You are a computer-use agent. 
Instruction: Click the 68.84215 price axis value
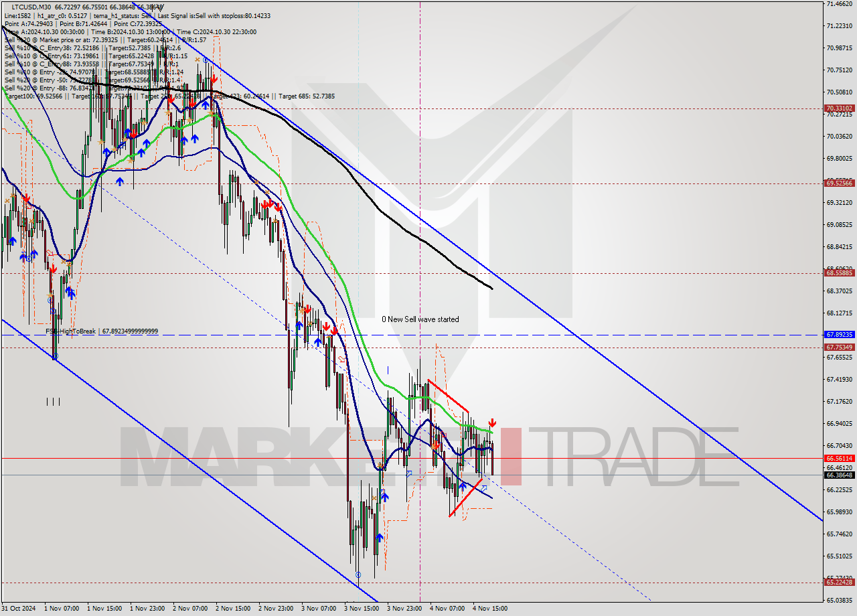pos(840,247)
